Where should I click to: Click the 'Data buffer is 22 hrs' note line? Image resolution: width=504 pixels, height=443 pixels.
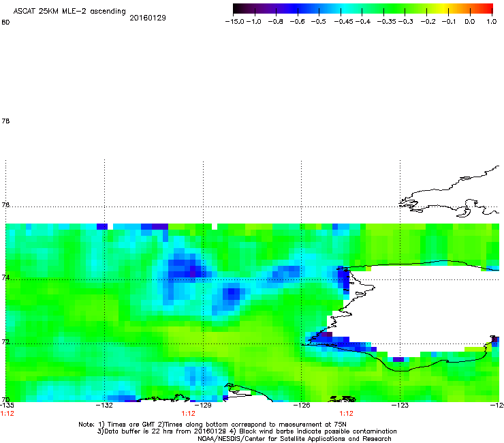[247, 431]
